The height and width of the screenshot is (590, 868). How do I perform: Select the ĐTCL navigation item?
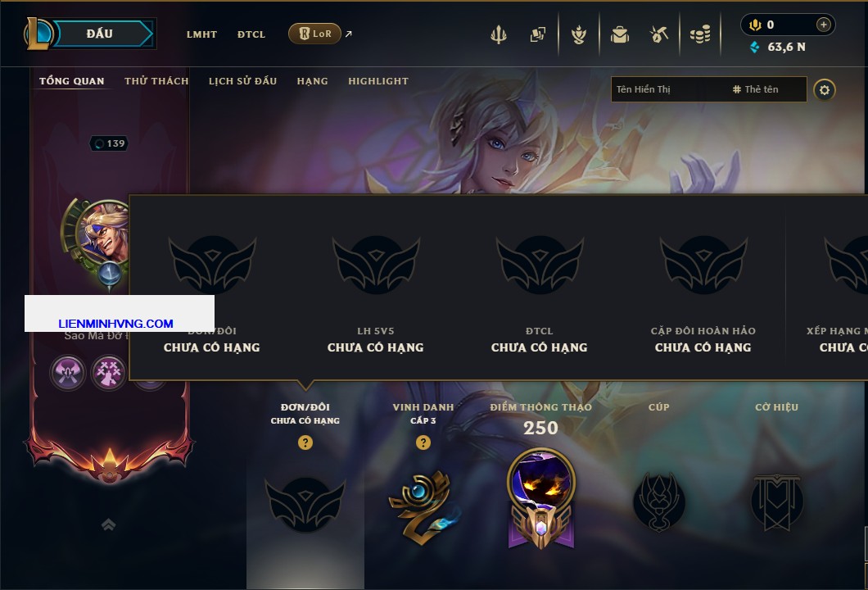[x=251, y=34]
